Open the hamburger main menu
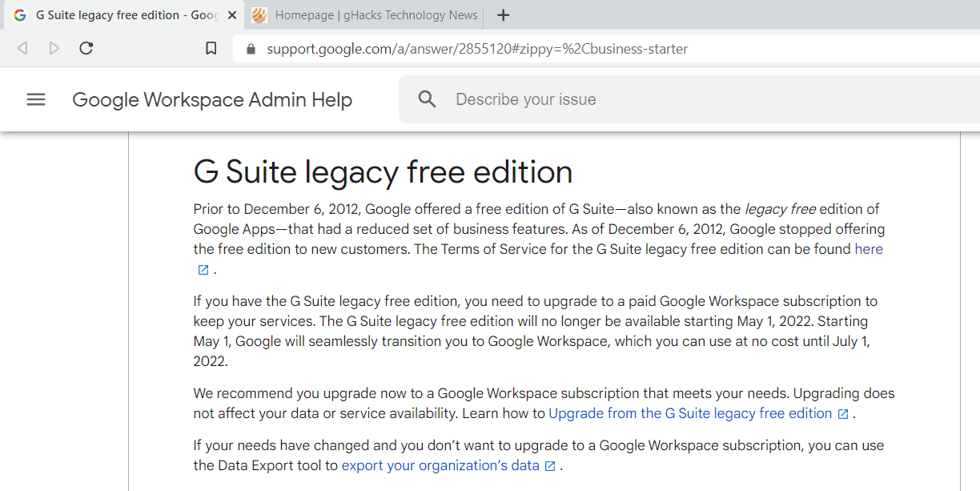This screenshot has width=980, height=491. (x=36, y=99)
